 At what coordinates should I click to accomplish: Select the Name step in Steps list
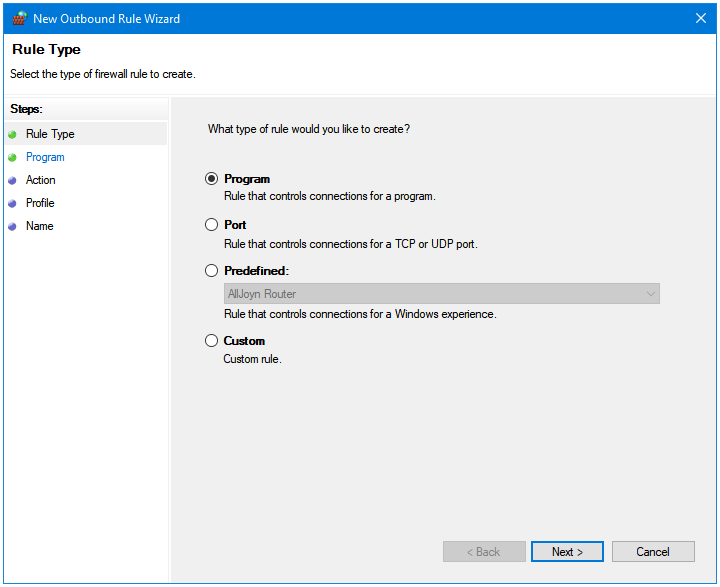tap(40, 226)
